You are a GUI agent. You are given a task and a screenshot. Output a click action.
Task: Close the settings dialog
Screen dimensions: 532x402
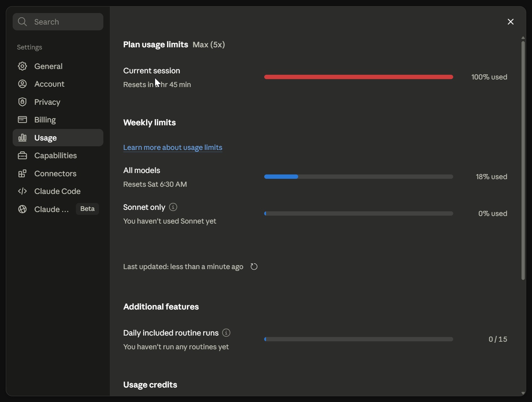511,22
